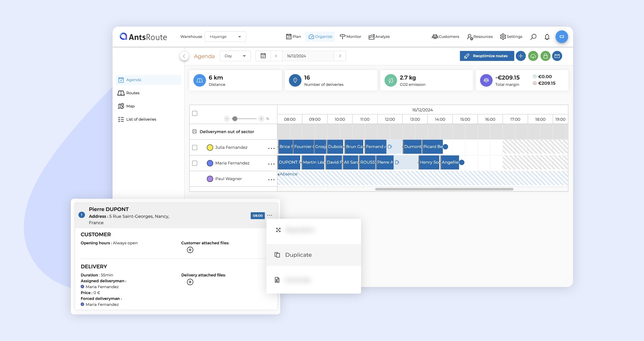Click the green lock icon
This screenshot has width=644, height=341.
tap(545, 56)
